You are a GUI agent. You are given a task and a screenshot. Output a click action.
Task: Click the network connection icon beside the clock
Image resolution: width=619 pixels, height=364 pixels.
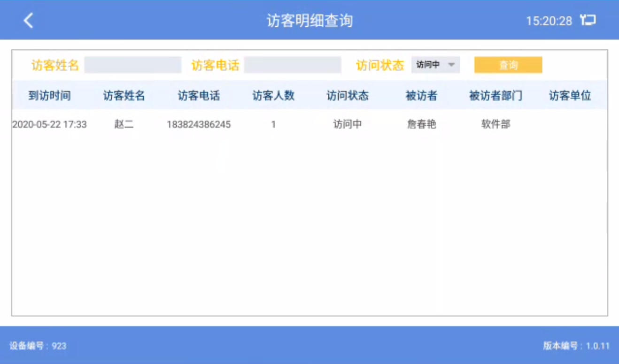point(588,20)
